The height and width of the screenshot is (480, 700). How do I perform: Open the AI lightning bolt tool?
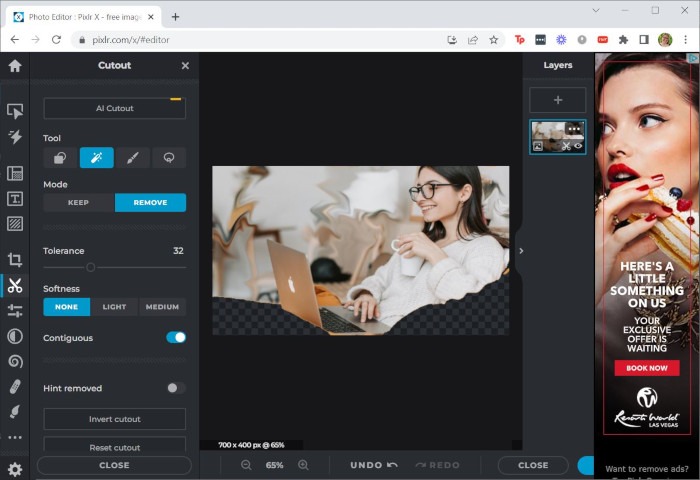(15, 137)
